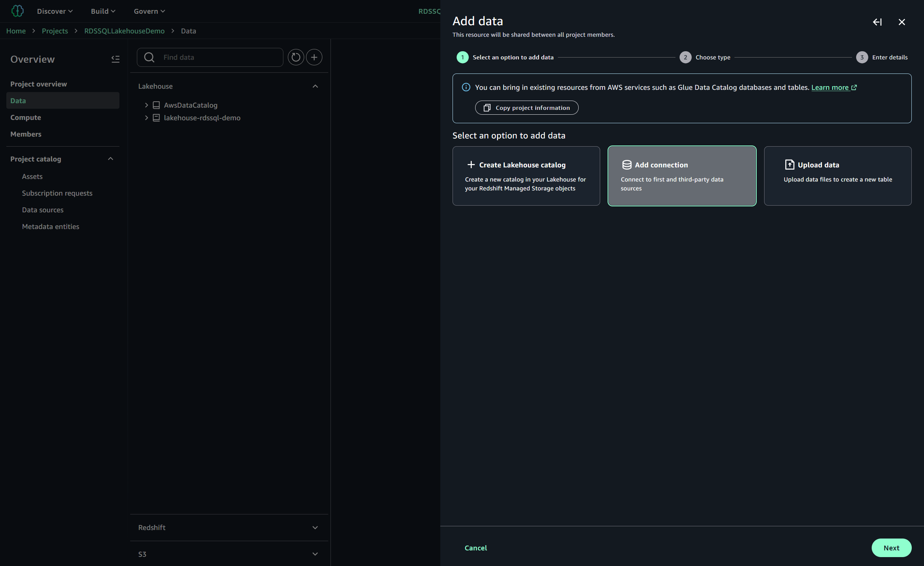The width and height of the screenshot is (924, 566).
Task: Select the Add connection option
Action: coord(681,176)
